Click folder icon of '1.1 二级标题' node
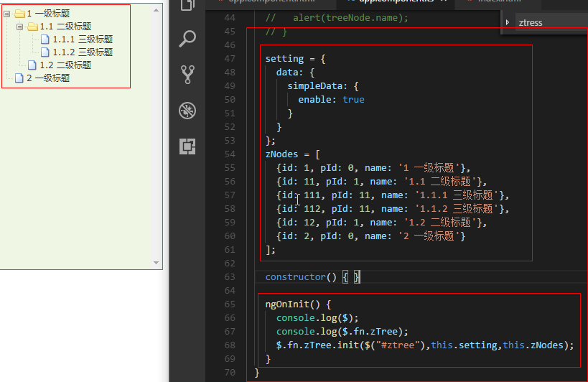Screen dimensions: 588x382 tap(32, 27)
